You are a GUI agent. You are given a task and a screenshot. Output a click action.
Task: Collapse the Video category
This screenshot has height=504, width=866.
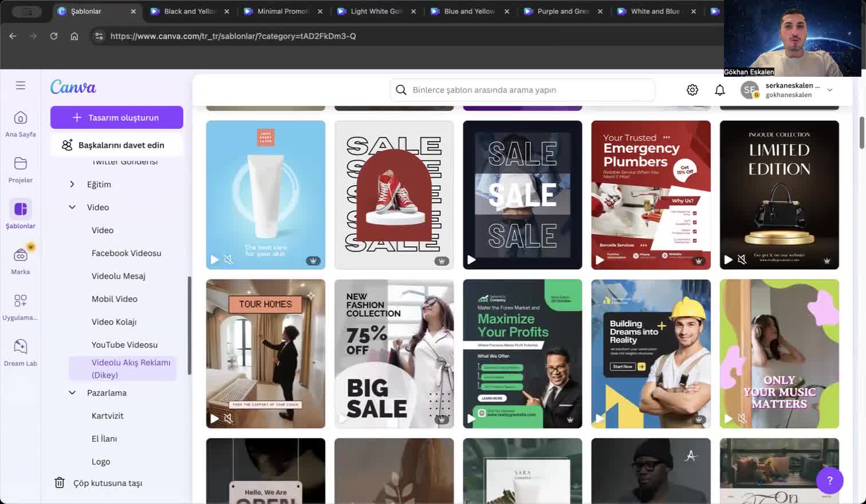pyautogui.click(x=72, y=207)
